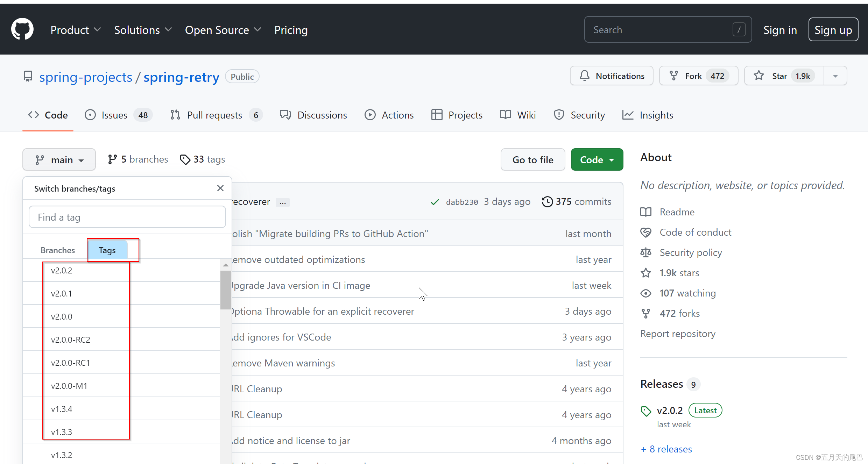Focus the Find a tag field

click(x=127, y=217)
